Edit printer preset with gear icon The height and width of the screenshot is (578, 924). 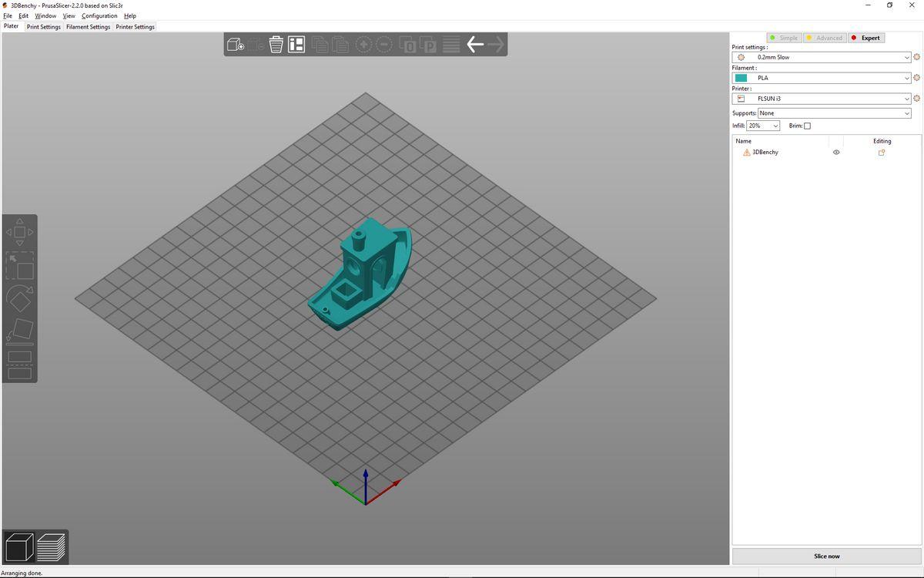917,99
